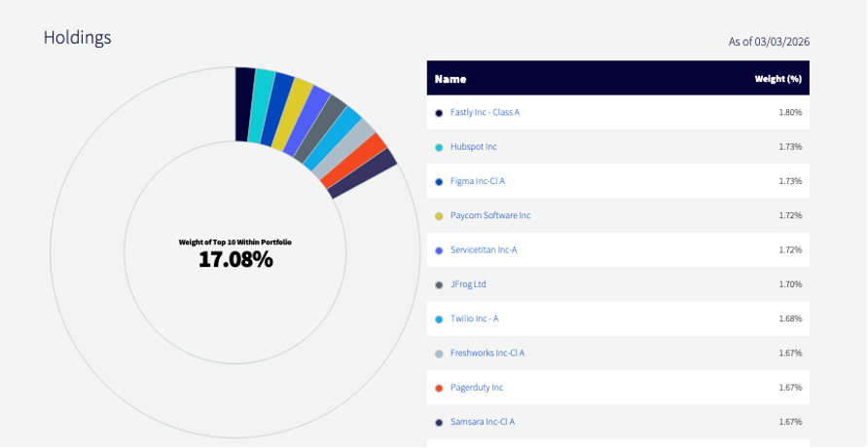
Task: Click the teal dot beside Hubspot Inc
Action: click(x=439, y=147)
